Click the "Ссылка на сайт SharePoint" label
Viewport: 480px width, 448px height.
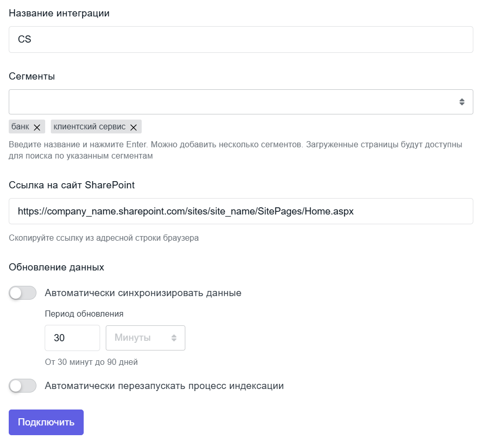pyautogui.click(x=72, y=185)
